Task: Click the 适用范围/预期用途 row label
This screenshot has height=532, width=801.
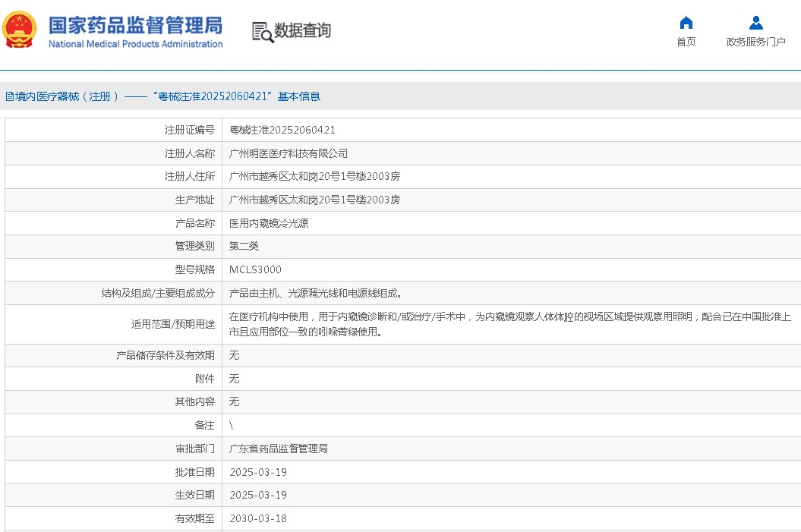Action: pos(172,324)
